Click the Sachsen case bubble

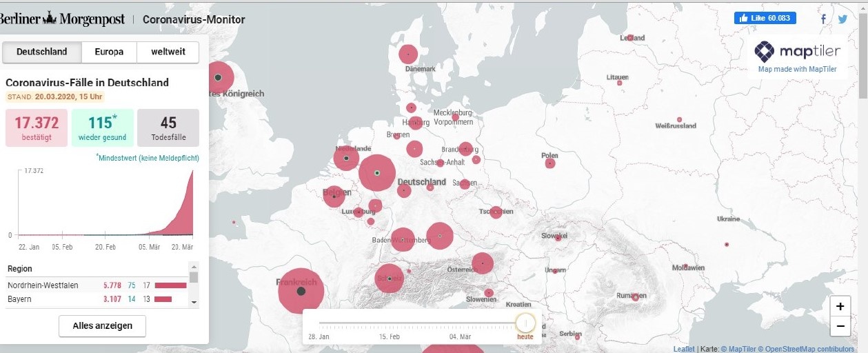tap(465, 184)
